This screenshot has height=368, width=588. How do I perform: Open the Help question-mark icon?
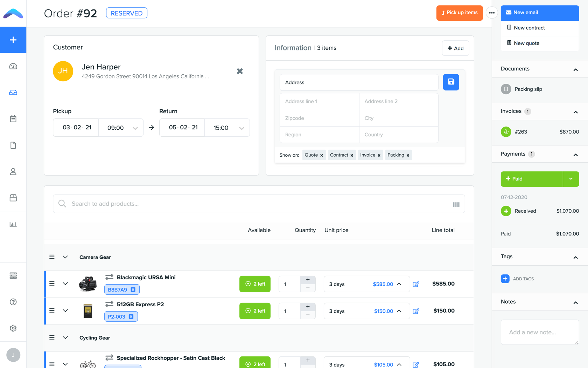pos(13,302)
